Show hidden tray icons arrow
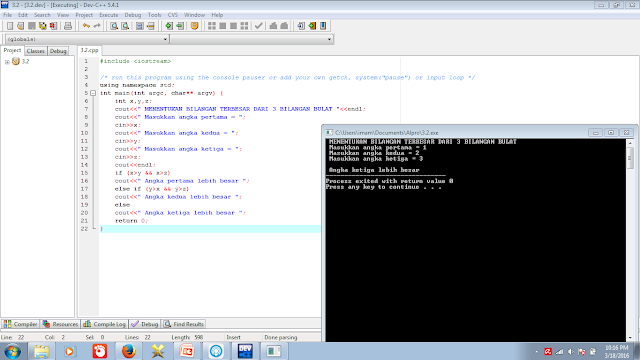640x360 pixels. pos(536,351)
